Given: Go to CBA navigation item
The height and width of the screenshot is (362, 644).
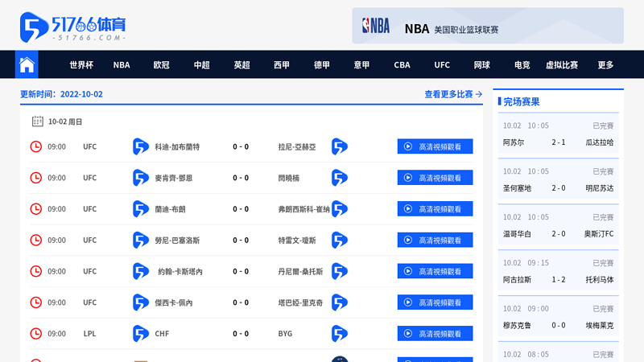Looking at the screenshot, I should point(402,65).
